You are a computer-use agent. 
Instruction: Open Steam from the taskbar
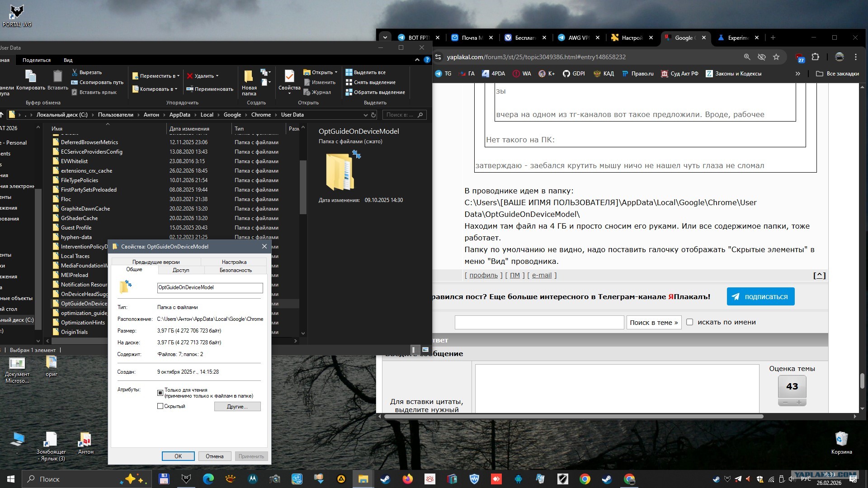click(385, 479)
